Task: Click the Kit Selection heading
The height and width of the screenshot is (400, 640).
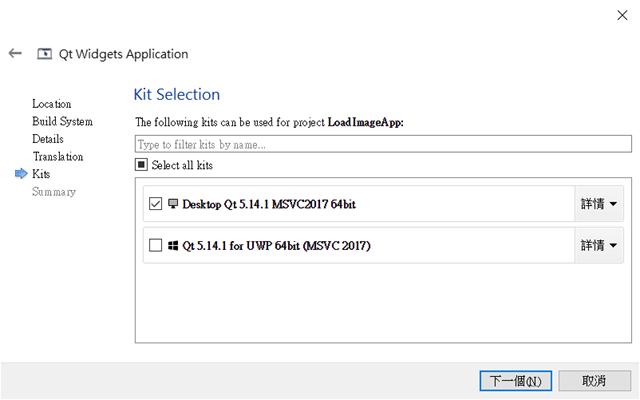Action: pyautogui.click(x=177, y=94)
